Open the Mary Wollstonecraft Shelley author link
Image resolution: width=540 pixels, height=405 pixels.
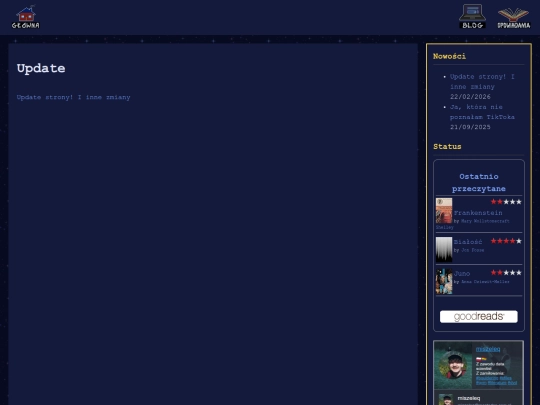coord(472,224)
